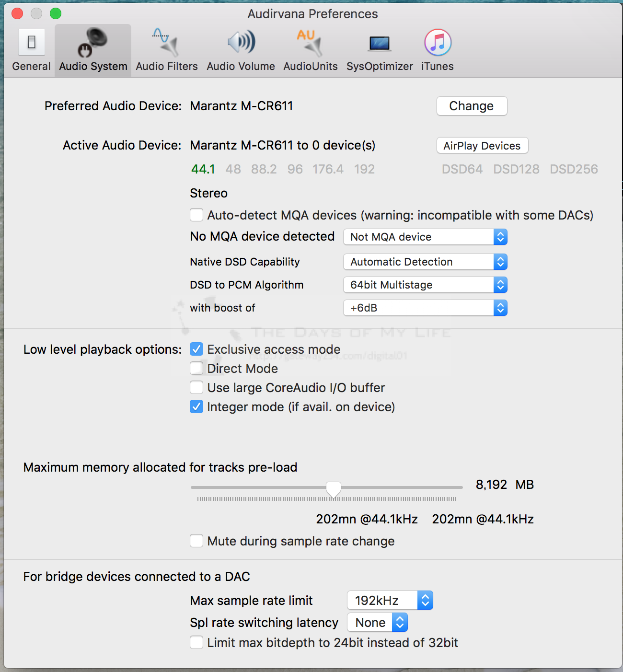Open the iTunes music note icon
Image resolution: width=623 pixels, height=672 pixels.
[438, 42]
